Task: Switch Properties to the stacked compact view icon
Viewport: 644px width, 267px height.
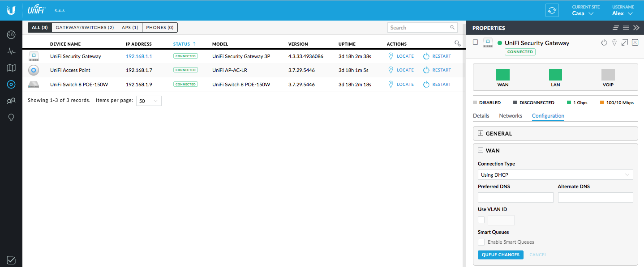Action: [x=616, y=28]
